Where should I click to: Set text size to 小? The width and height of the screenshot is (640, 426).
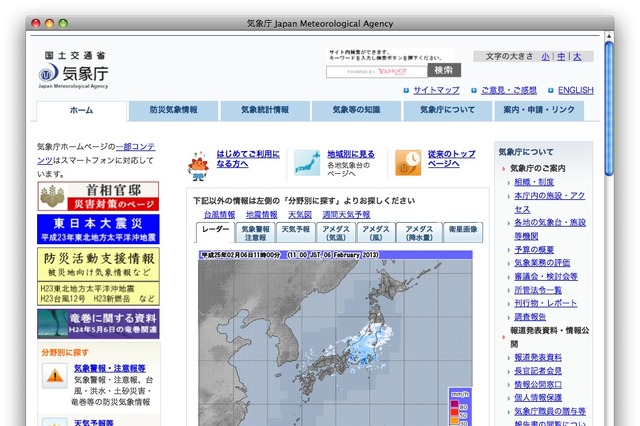[545, 57]
